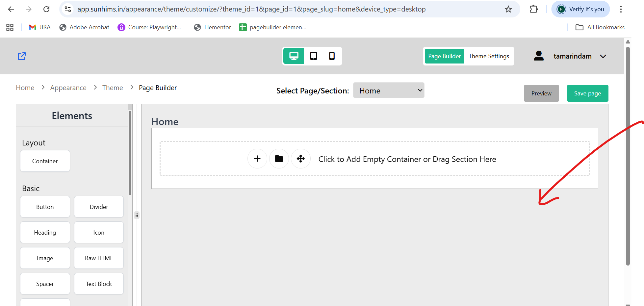Viewport: 644px width, 306px height.
Task: Open the All Bookmarks folder
Action: coord(600,27)
